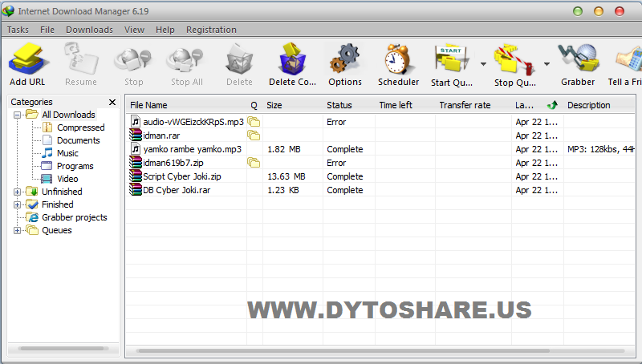Click the Add URL toolbar icon
This screenshot has width=642, height=364.
(x=27, y=59)
